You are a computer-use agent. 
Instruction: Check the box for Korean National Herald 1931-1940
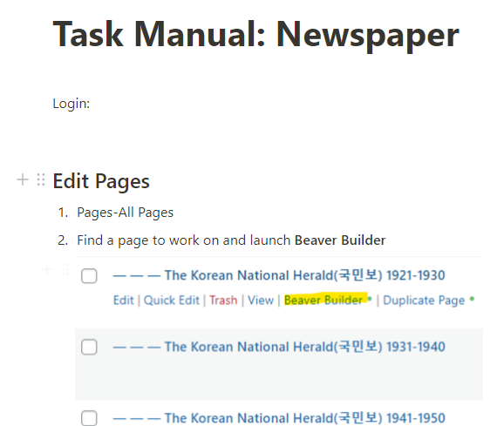pyautogui.click(x=89, y=348)
